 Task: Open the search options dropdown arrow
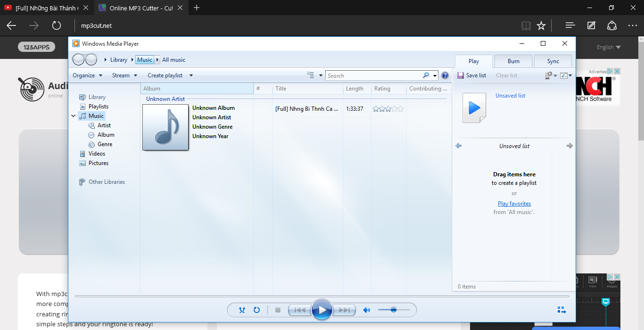[x=434, y=75]
